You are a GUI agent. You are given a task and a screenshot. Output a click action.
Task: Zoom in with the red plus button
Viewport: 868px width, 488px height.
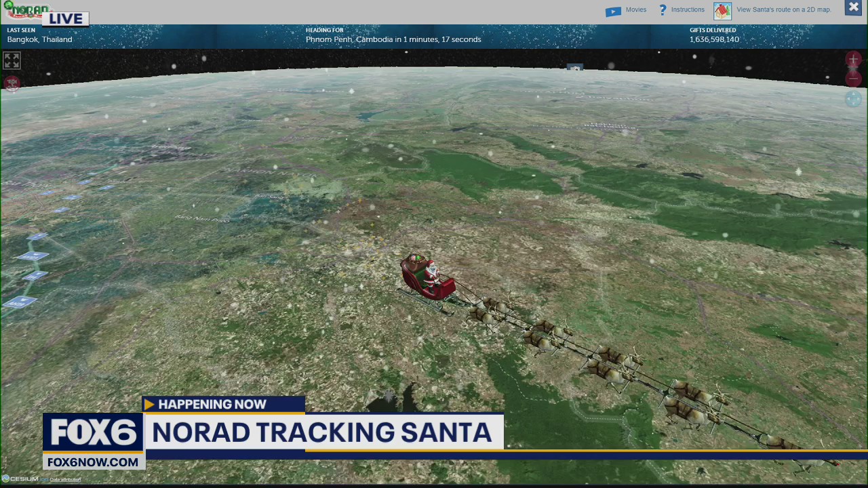click(853, 60)
